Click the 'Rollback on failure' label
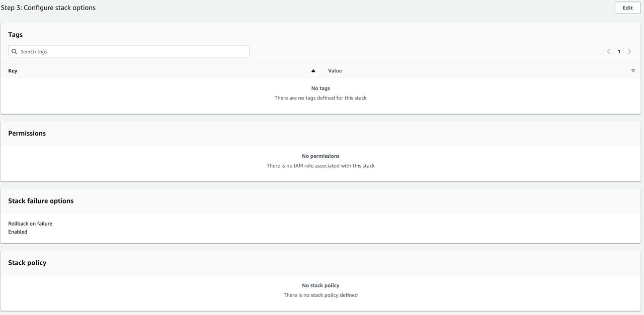Viewport: 644px width, 315px height. (30, 224)
